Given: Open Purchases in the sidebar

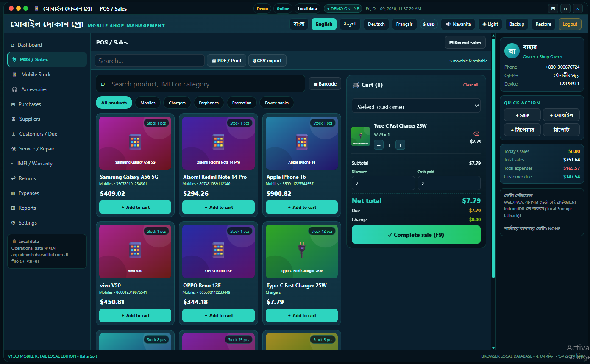Looking at the screenshot, I should 47,104.
